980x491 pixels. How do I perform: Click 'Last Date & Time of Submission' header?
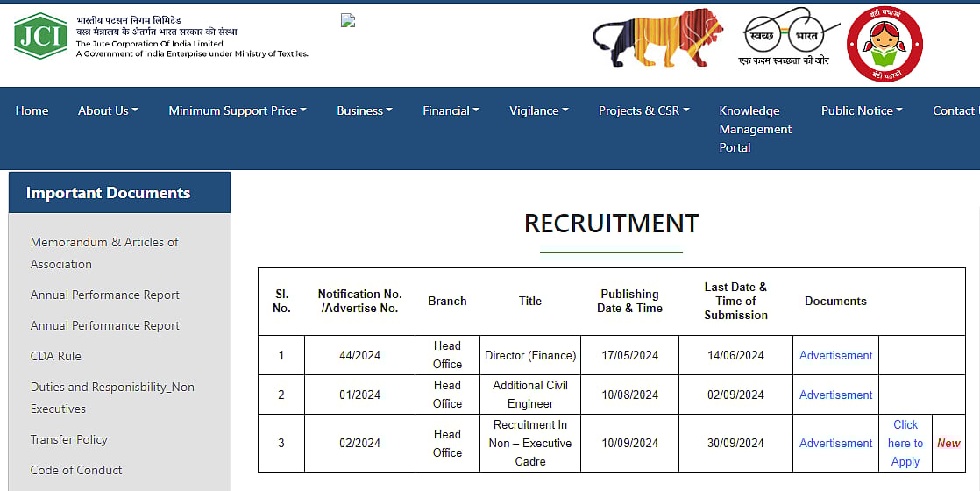(735, 301)
